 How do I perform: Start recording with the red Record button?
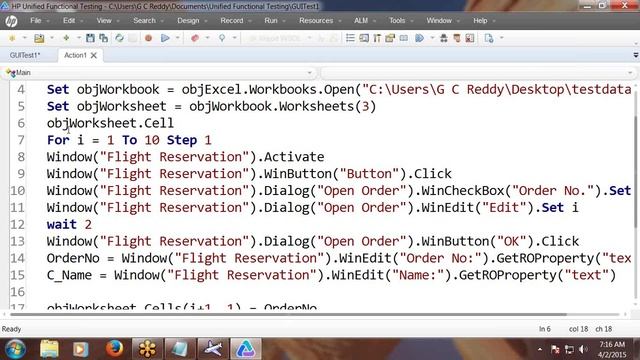click(149, 38)
